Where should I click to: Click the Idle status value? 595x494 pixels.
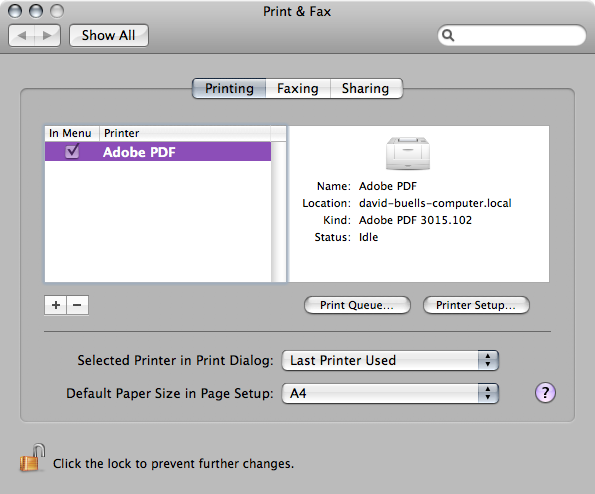[x=368, y=237]
